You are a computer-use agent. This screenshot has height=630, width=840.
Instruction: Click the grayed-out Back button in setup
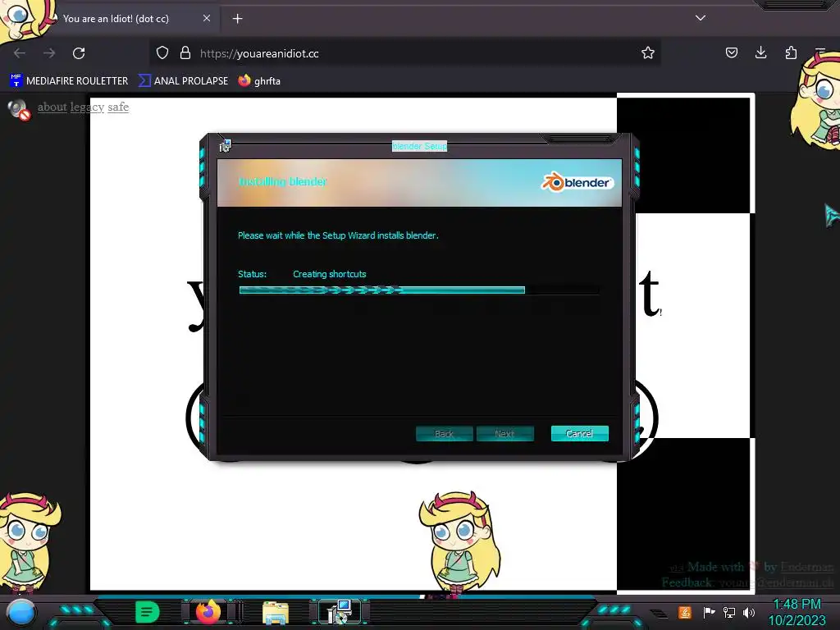coord(444,433)
